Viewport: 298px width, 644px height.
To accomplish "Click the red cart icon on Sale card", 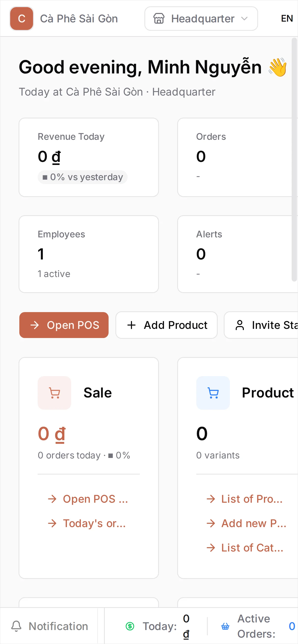I will (54, 393).
